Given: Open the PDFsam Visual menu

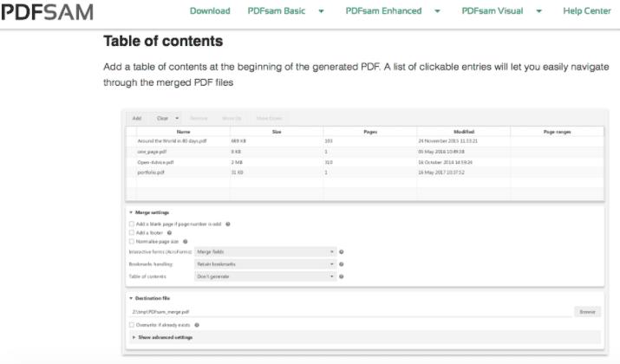Looking at the screenshot, I should [499, 11].
